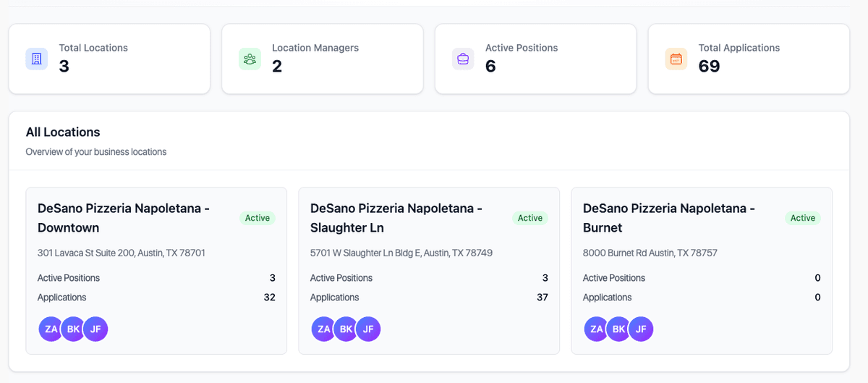Click the Location Managers people icon

pos(250,59)
